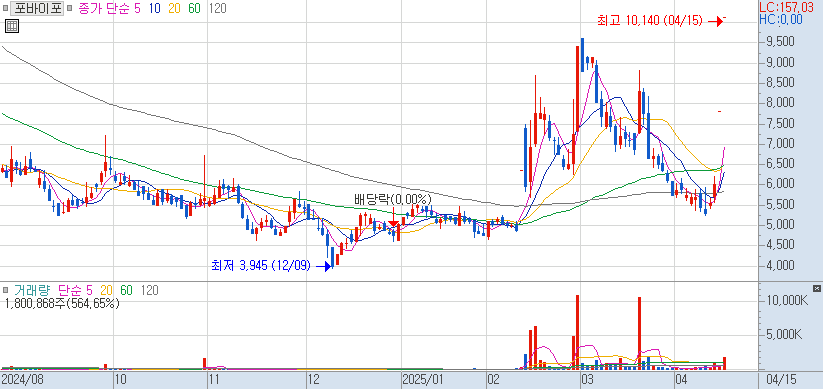Select the price 20-day moving average legend
This screenshot has height=389, width=823.
click(x=174, y=8)
